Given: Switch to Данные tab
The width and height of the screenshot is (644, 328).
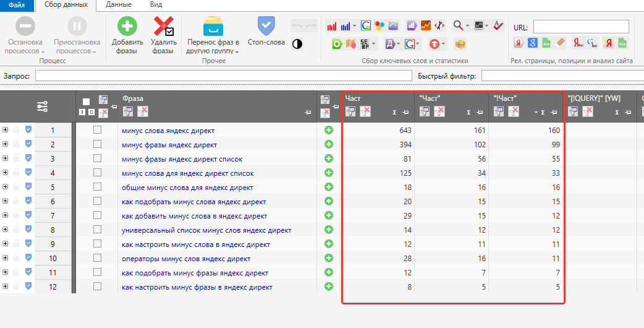Looking at the screenshot, I should 118,5.
